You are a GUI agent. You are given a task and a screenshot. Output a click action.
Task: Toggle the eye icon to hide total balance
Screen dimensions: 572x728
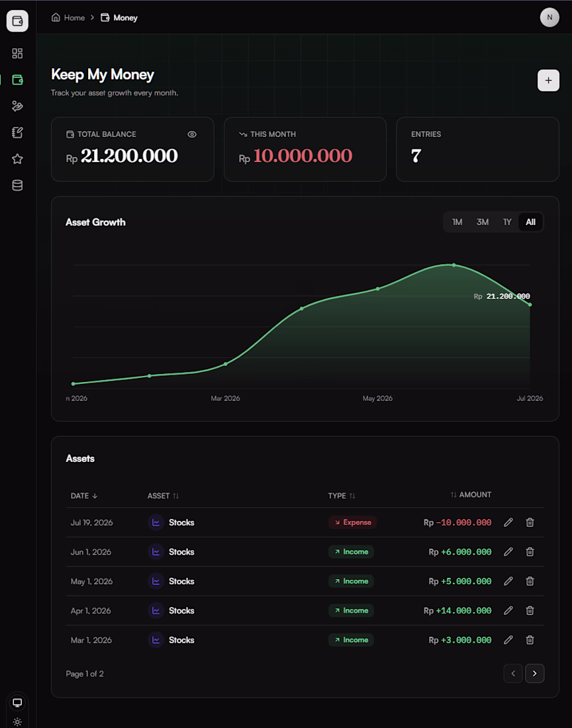tap(192, 134)
